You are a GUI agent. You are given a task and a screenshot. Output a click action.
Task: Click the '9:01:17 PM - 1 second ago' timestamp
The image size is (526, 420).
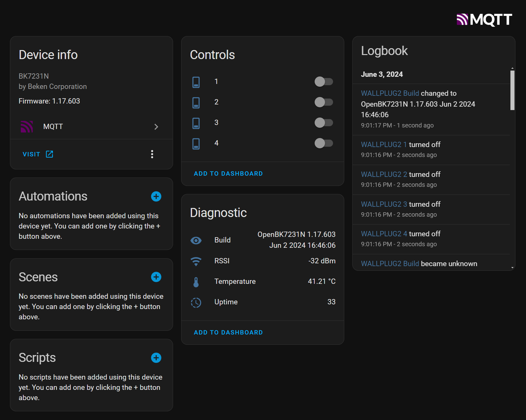click(x=397, y=125)
